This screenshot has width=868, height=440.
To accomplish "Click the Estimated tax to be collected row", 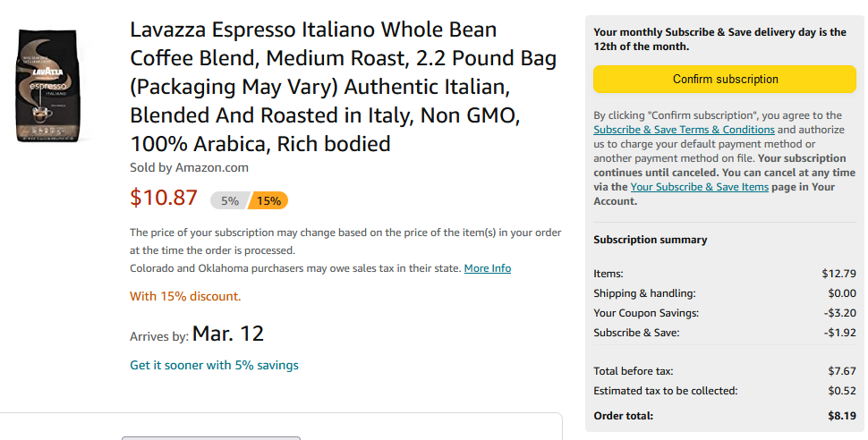I will 725,391.
